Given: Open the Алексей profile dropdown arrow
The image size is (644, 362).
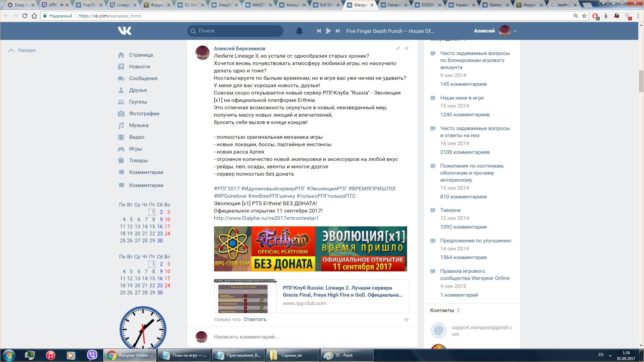Looking at the screenshot, I should pyautogui.click(x=515, y=31).
